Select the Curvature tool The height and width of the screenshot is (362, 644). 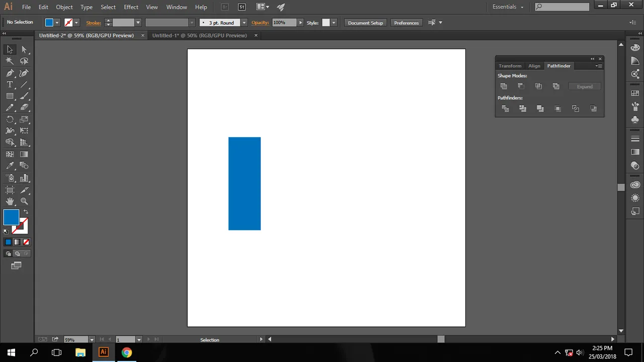tap(24, 73)
